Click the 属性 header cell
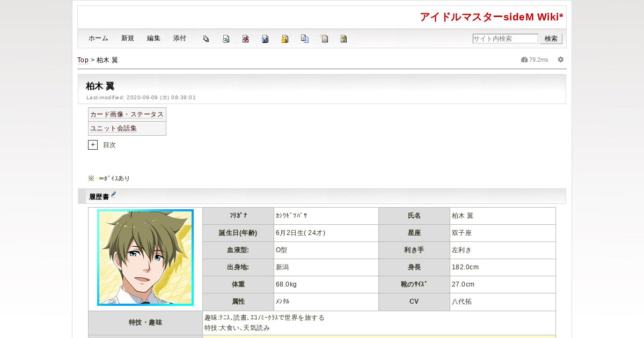Viewport: 644px width, 338px height. pos(238,302)
